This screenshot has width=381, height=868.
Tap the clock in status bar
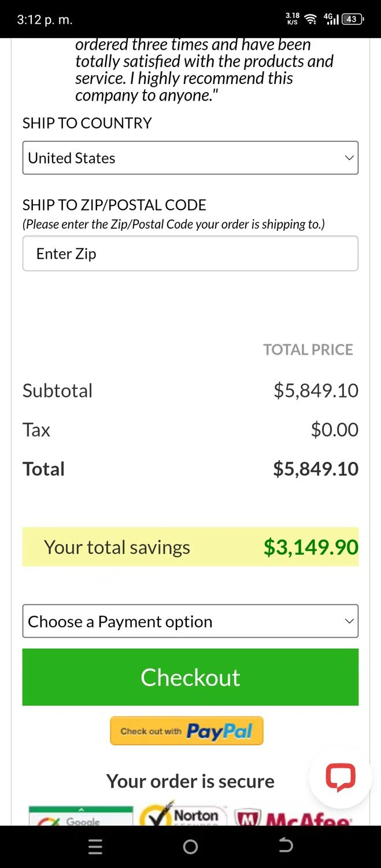45,19
